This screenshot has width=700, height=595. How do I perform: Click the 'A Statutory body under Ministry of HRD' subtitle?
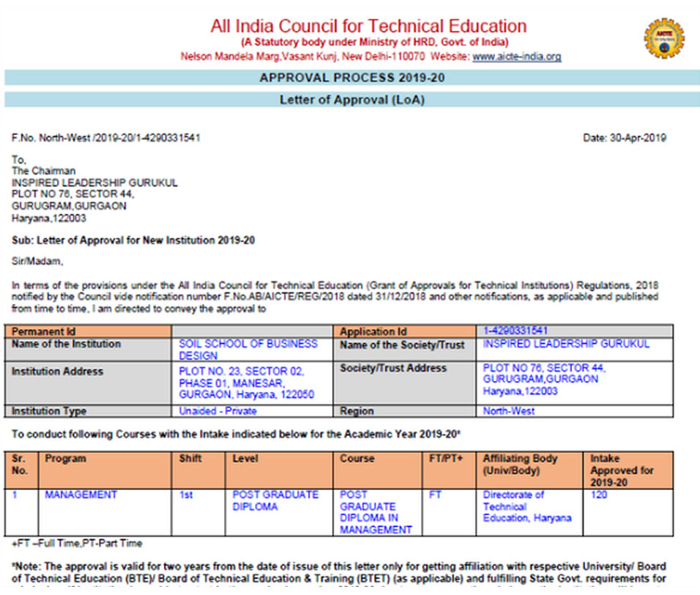375,42
